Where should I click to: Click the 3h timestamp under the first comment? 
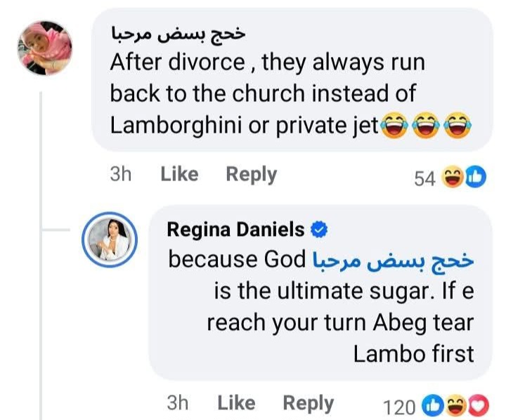pyautogui.click(x=121, y=174)
